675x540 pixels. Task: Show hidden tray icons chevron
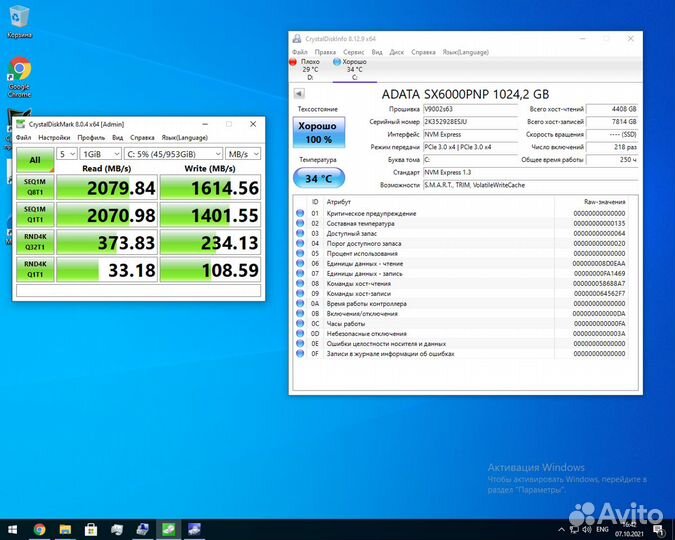point(561,530)
